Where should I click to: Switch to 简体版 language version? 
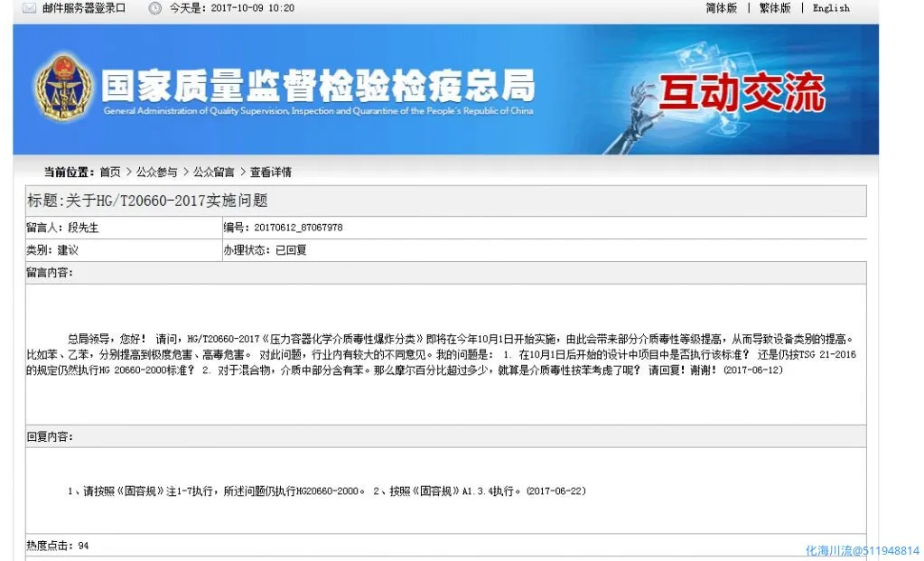click(x=721, y=8)
